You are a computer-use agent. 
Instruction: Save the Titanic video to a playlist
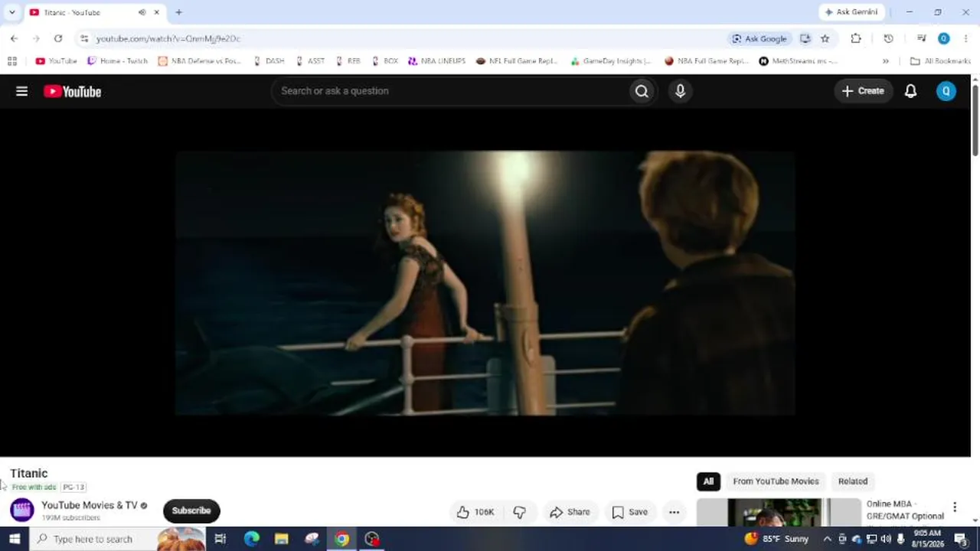[630, 512]
